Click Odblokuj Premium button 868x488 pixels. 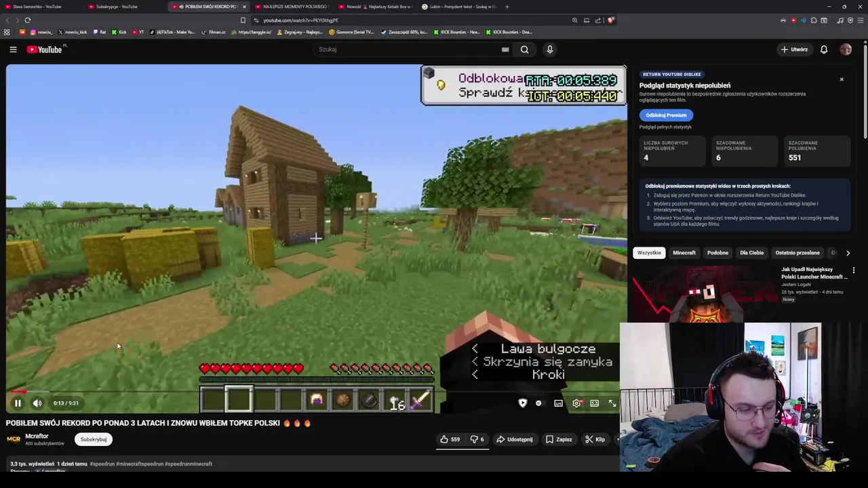666,115
